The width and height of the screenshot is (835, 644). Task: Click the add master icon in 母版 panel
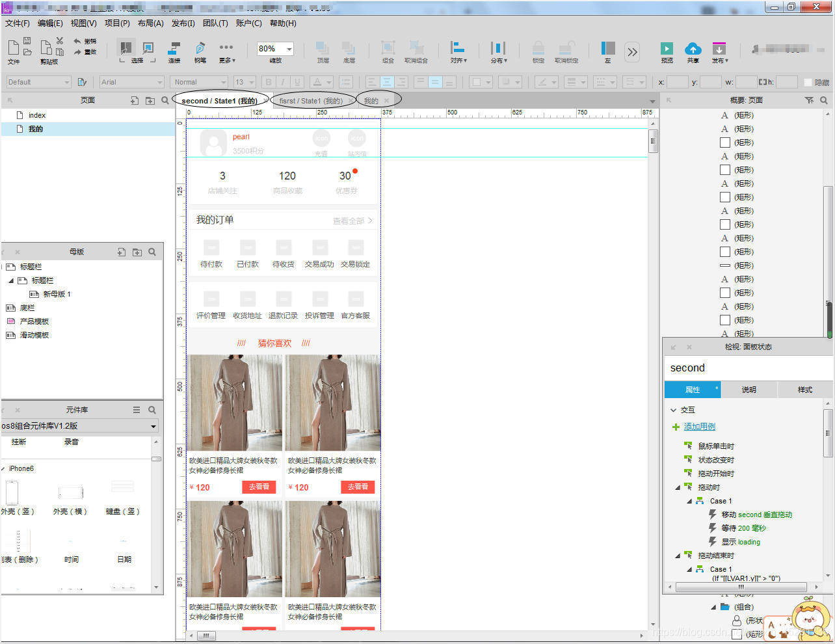click(x=122, y=252)
